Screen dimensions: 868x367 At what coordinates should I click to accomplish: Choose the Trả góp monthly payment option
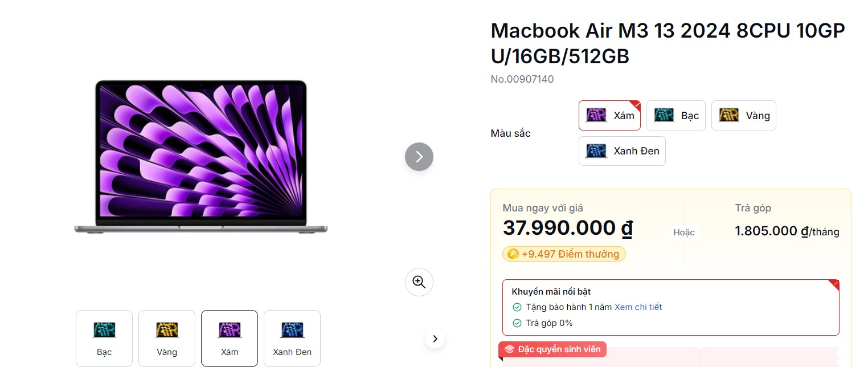coord(787,223)
